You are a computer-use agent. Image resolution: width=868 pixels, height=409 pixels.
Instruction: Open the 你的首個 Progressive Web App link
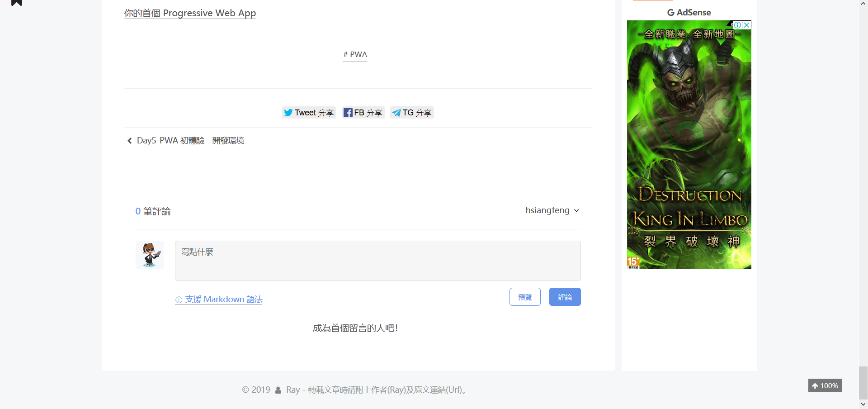pos(190,13)
